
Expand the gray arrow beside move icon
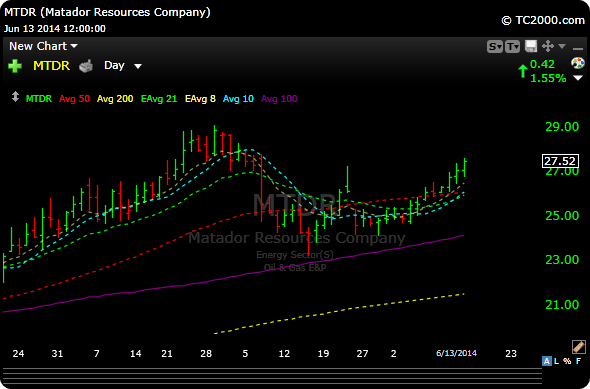click(562, 46)
